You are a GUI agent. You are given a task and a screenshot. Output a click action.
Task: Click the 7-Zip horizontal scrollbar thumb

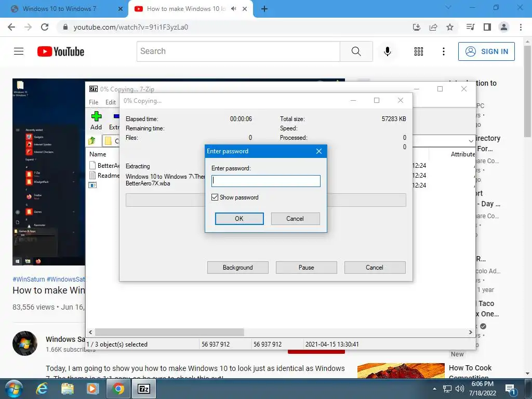pyautogui.click(x=169, y=332)
